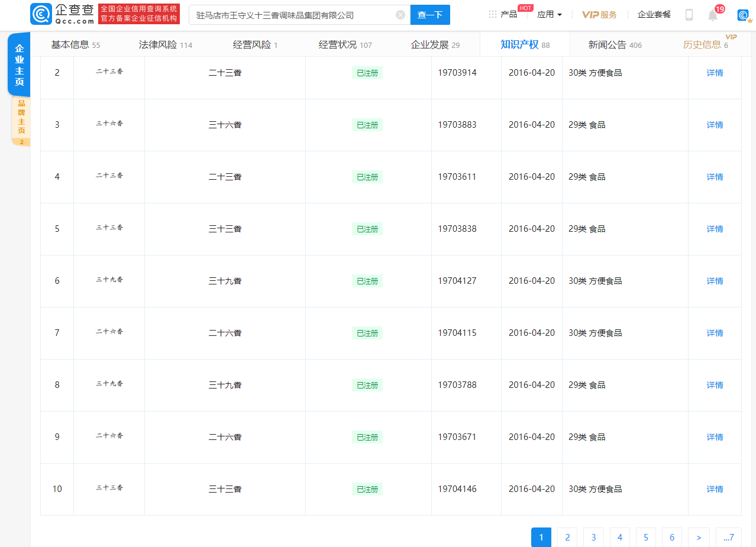Click the 查一下 search button
The image size is (756, 547).
[430, 15]
